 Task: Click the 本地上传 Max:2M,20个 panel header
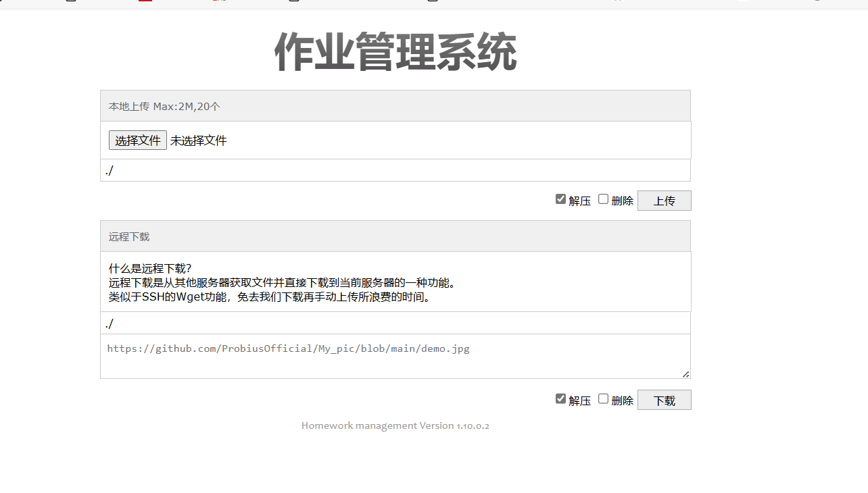click(395, 106)
